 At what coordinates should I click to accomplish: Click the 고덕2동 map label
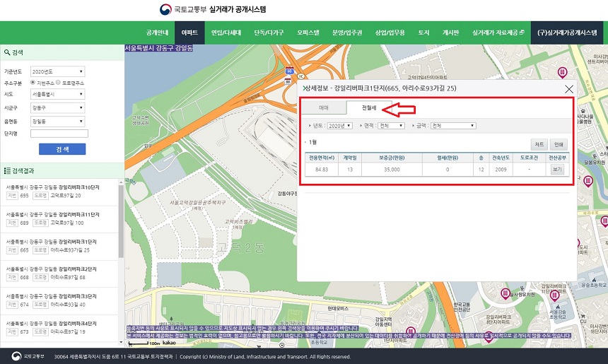coord(240,247)
